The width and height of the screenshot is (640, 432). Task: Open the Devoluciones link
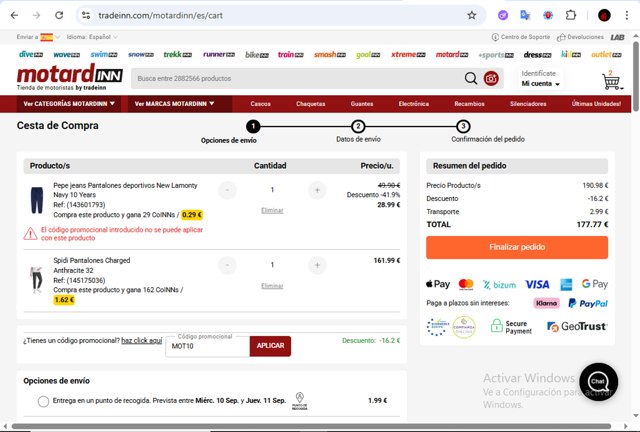pos(580,37)
